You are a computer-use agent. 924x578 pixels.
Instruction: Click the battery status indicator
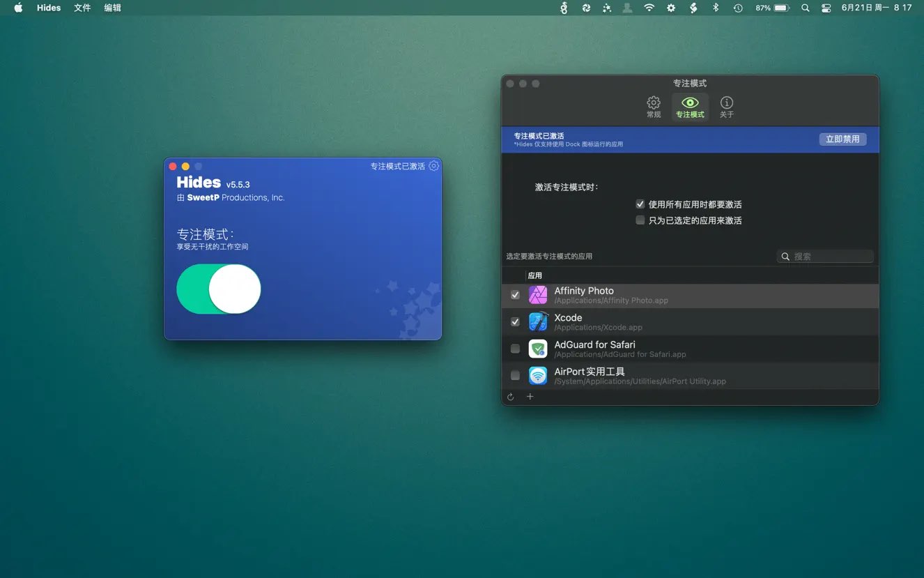pos(772,8)
